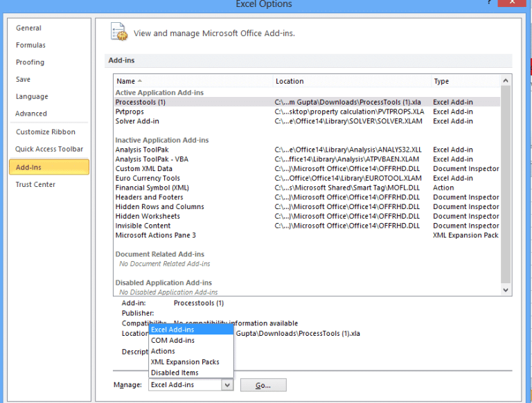
Task: Toggle the Manage combo box arrow
Action: pos(227,385)
